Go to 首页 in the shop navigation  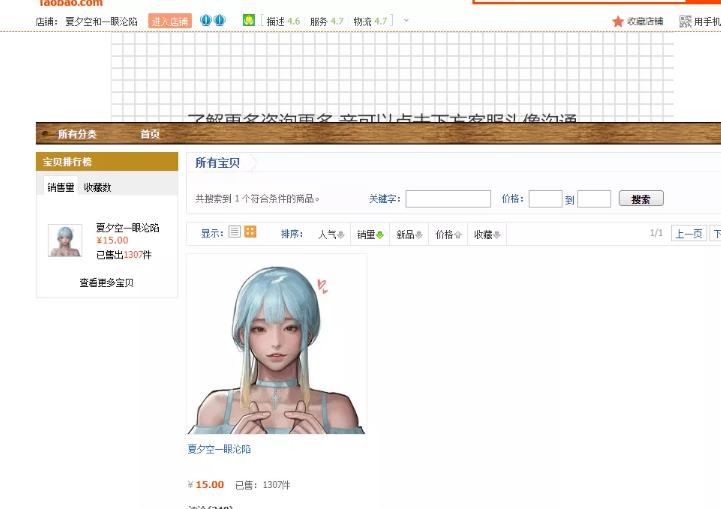150,134
